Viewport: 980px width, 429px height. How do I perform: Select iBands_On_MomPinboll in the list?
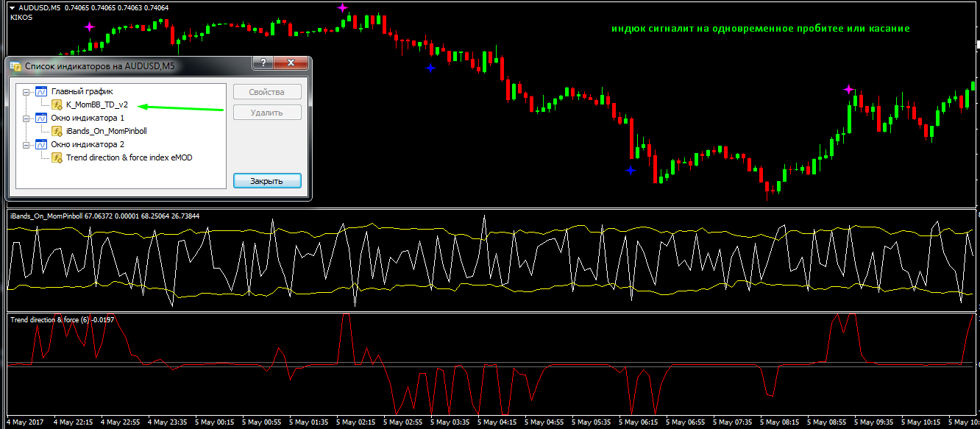point(106,132)
